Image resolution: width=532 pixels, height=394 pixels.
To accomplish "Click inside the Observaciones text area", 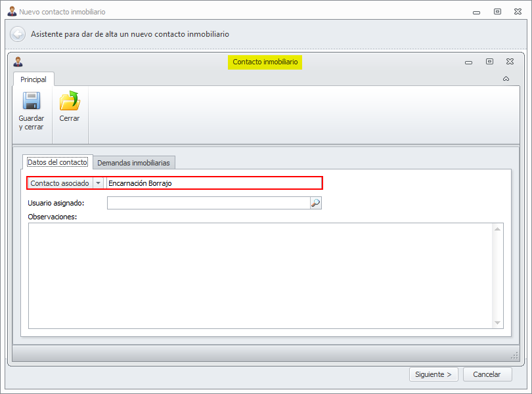I will [x=261, y=276].
